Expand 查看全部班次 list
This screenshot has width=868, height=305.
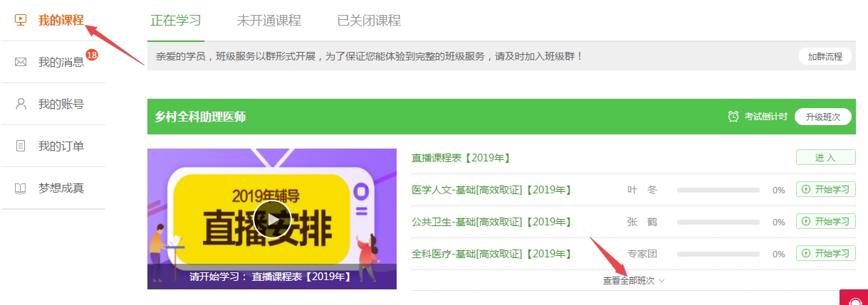point(634,281)
